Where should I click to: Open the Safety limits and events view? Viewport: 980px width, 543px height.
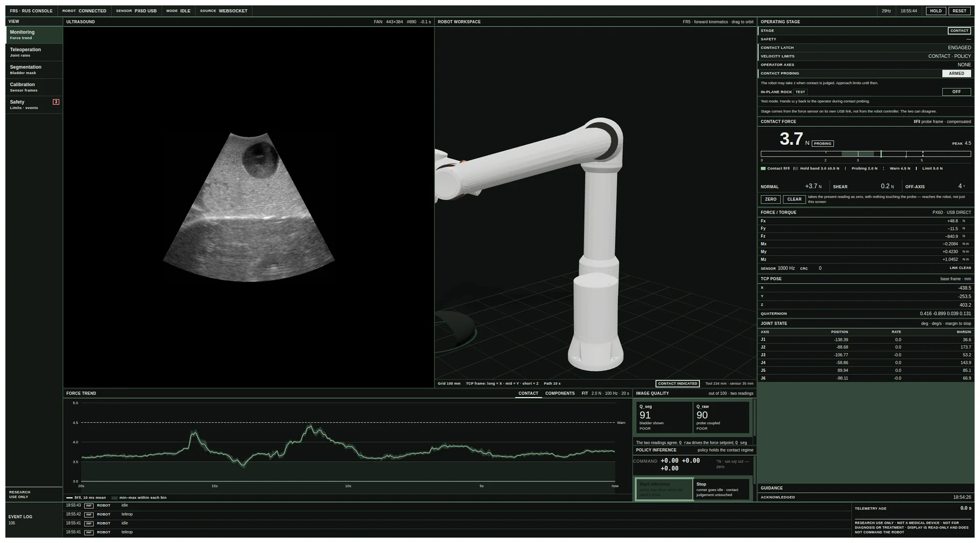[34, 104]
